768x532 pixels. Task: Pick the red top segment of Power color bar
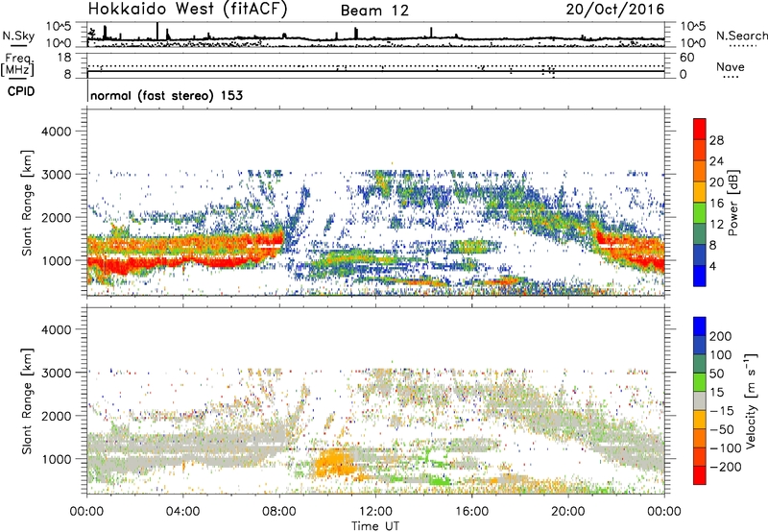click(700, 129)
